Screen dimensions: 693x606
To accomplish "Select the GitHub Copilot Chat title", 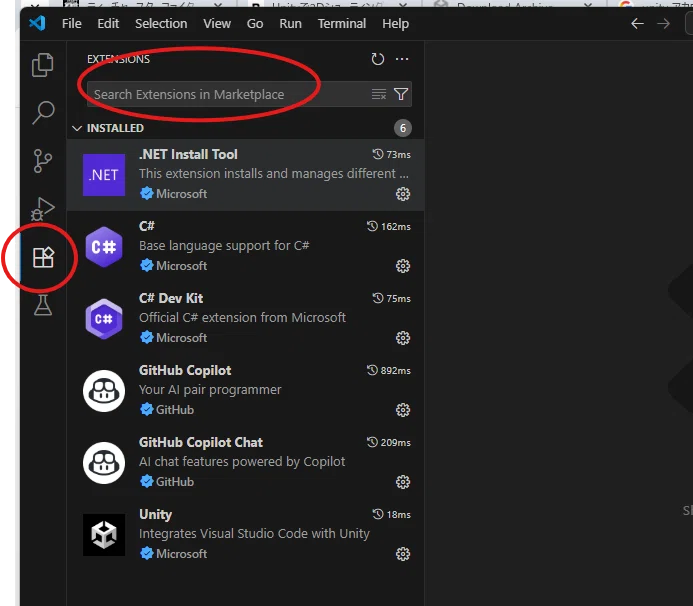I will 201,442.
